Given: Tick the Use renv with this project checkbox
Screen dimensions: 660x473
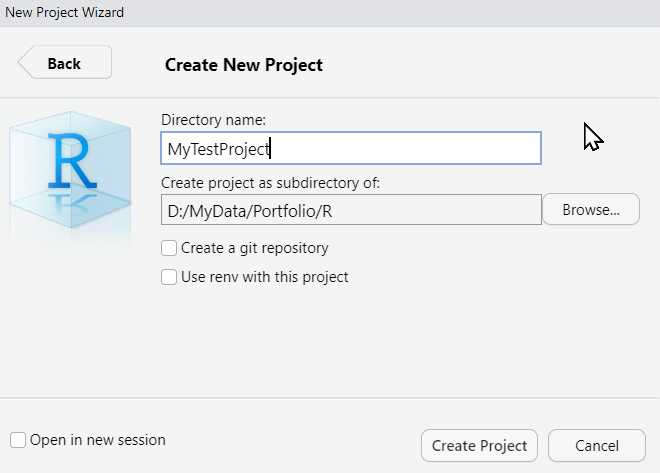Looking at the screenshot, I should (169, 277).
